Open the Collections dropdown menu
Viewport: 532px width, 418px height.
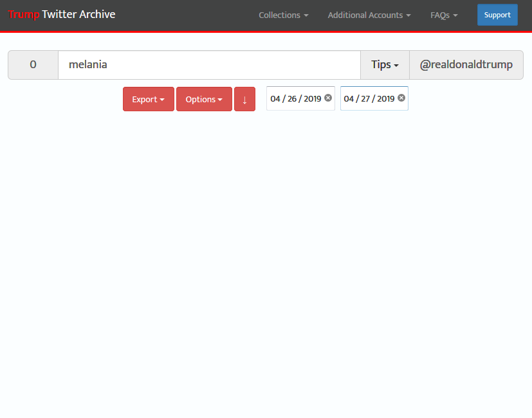284,15
